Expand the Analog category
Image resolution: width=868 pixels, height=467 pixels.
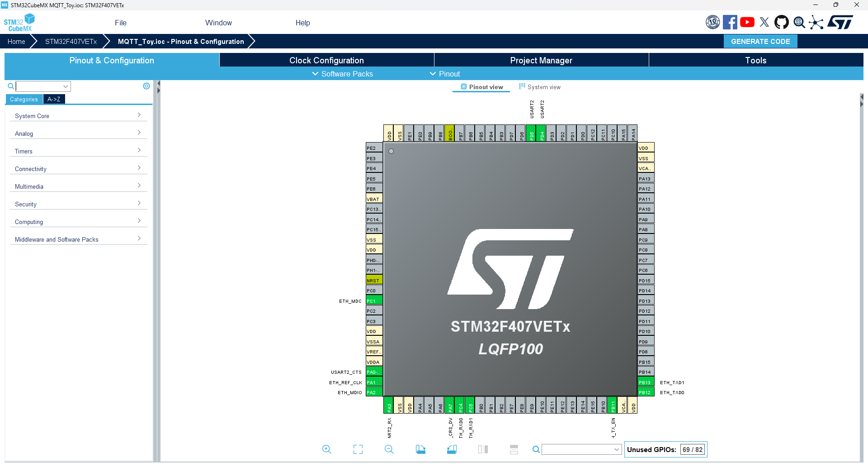pos(78,133)
